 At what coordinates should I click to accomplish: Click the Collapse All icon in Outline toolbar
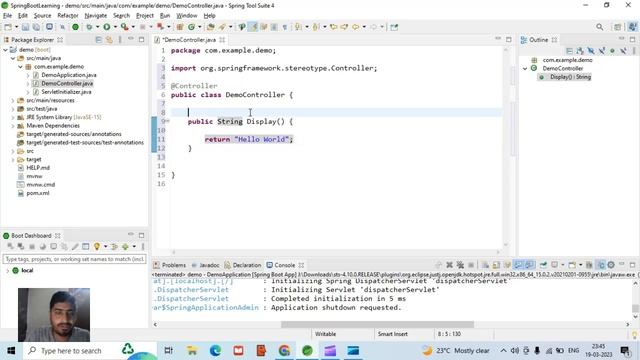(569, 51)
